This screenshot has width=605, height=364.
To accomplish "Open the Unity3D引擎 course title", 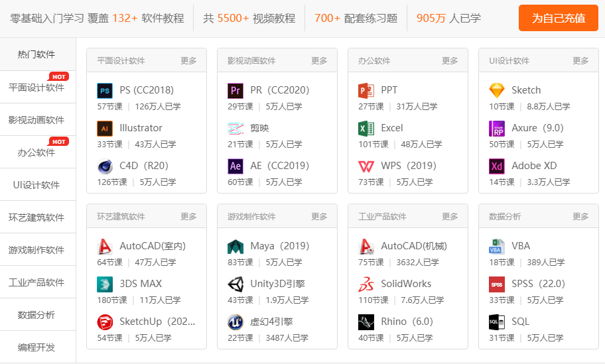I will [x=277, y=284].
